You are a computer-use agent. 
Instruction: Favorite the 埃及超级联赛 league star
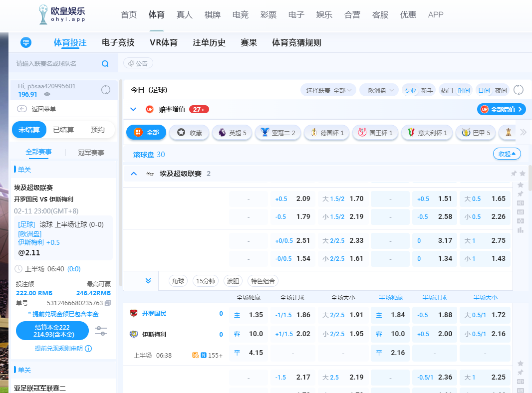coord(523,174)
